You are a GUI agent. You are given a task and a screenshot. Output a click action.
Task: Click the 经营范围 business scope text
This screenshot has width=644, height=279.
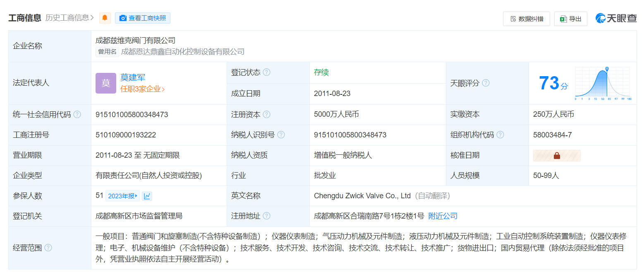point(361,248)
